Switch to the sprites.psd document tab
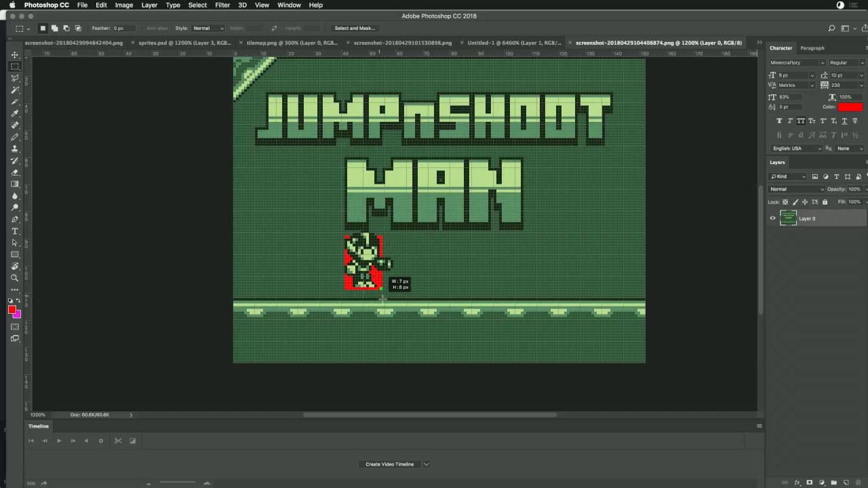 pyautogui.click(x=184, y=43)
